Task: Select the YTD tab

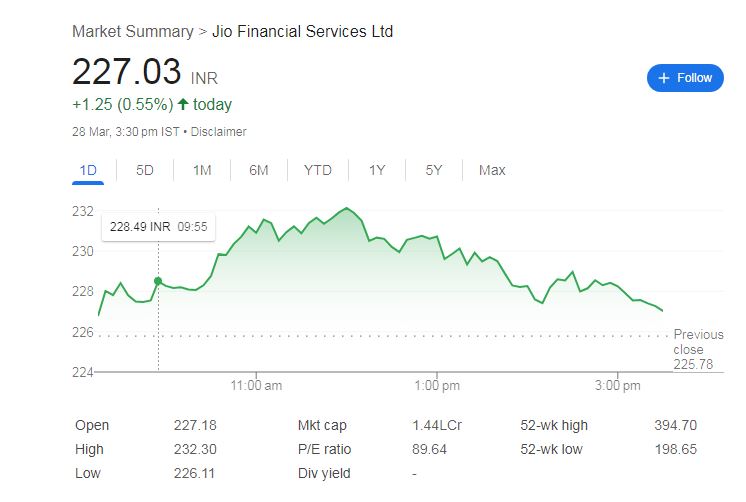Action: pos(318,170)
